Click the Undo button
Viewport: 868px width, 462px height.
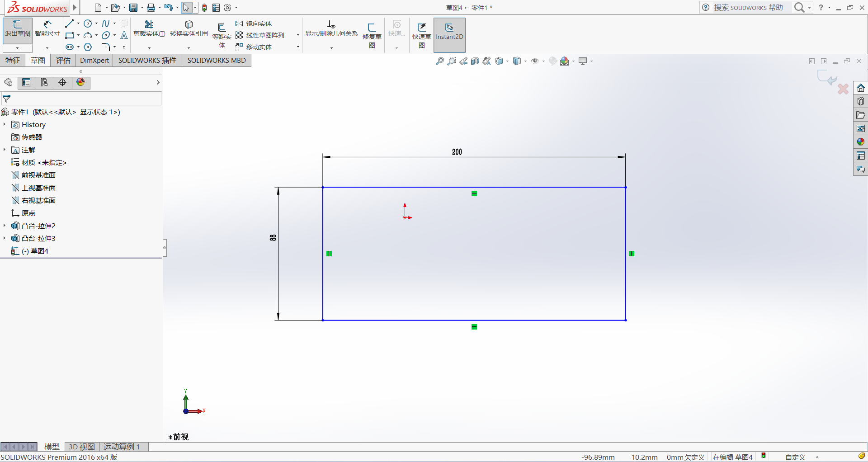pyautogui.click(x=168, y=8)
